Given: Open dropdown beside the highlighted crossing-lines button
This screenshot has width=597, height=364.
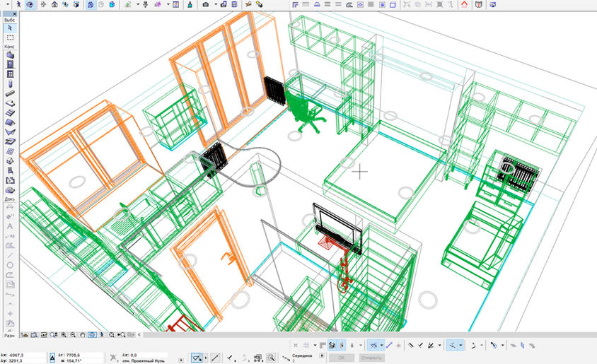Looking at the screenshot, I should (460, 346).
